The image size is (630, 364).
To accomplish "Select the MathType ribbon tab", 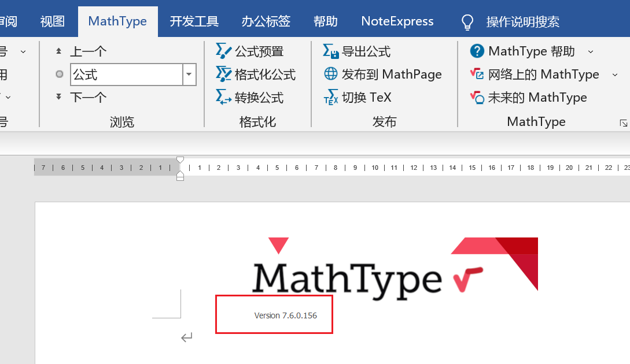I will point(117,21).
